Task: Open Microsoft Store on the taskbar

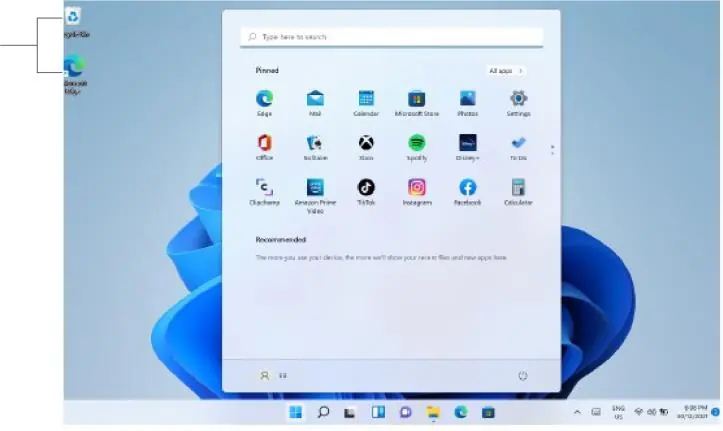Action: click(x=488, y=413)
